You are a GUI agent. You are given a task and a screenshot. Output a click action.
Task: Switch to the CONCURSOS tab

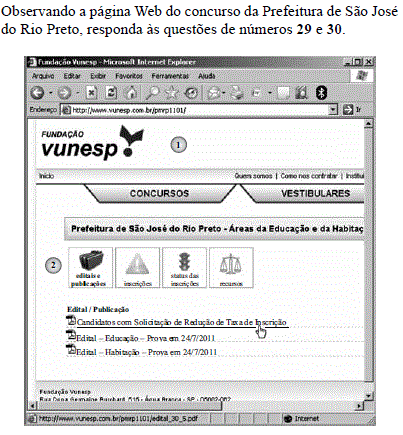coord(159,193)
